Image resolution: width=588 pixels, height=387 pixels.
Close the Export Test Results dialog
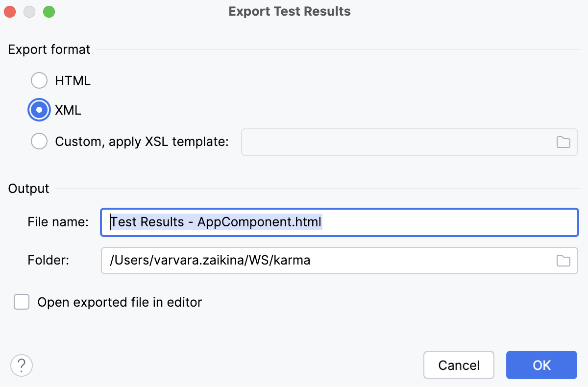pos(9,11)
